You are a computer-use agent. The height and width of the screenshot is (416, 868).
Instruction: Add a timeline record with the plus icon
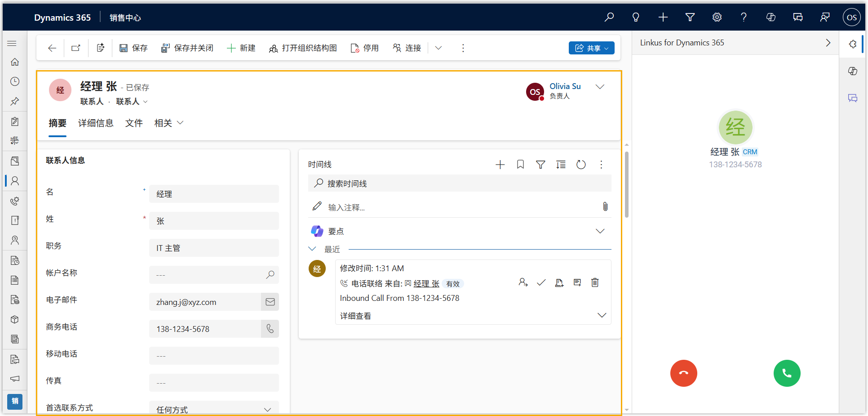coord(500,165)
